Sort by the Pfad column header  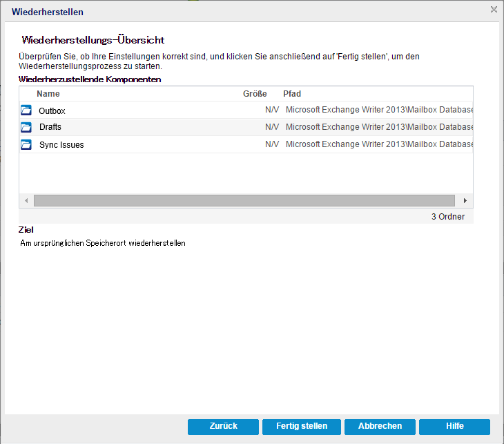click(292, 94)
